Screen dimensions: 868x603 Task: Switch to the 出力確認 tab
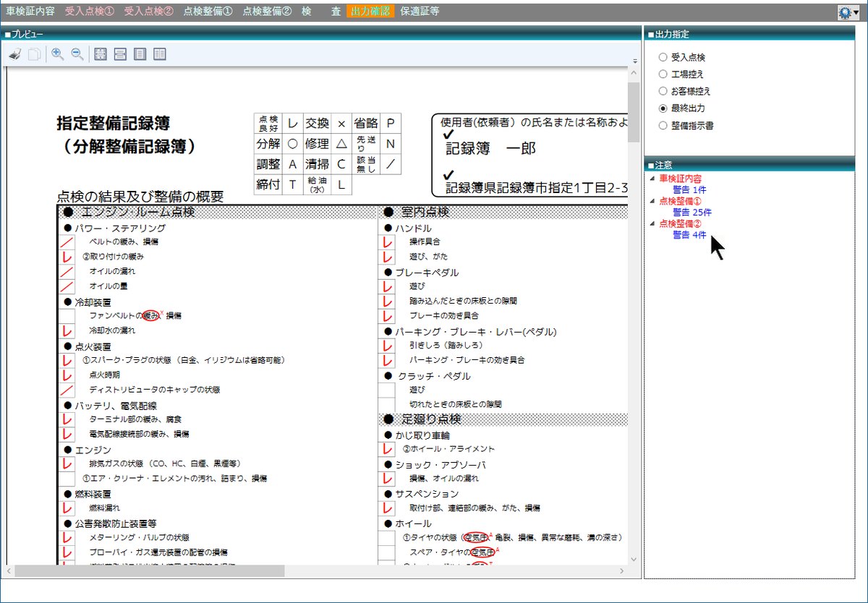point(370,12)
